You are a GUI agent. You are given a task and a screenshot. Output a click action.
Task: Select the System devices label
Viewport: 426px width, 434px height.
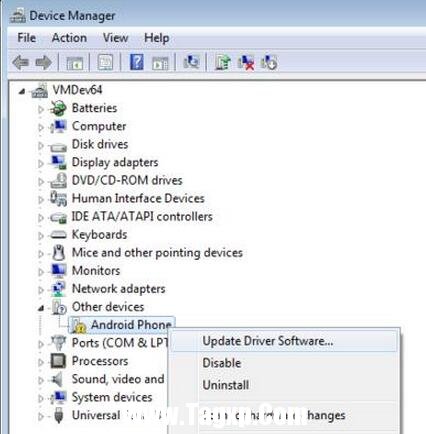point(112,397)
